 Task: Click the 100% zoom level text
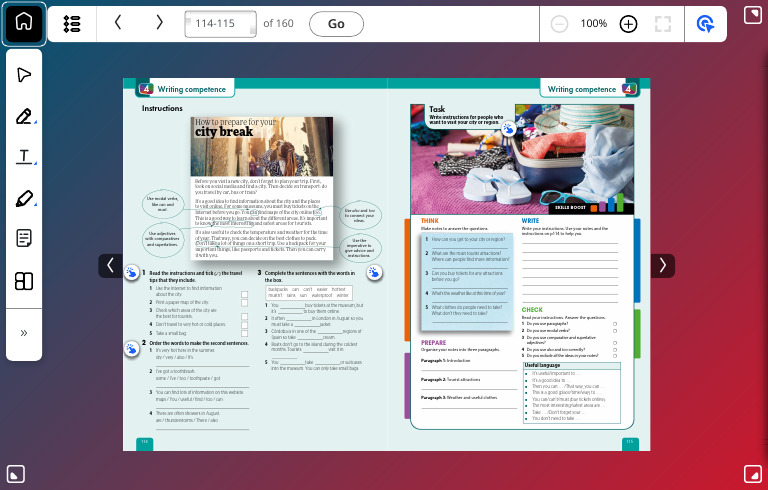click(594, 24)
